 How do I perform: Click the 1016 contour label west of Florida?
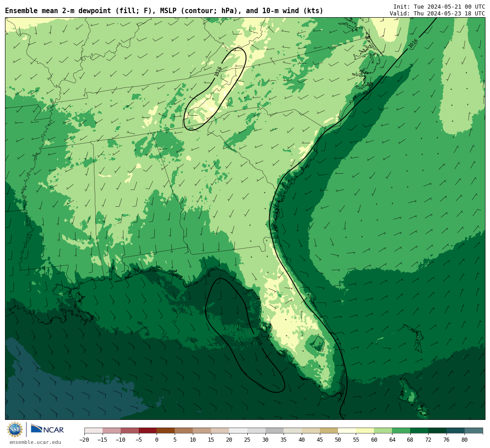(x=259, y=341)
